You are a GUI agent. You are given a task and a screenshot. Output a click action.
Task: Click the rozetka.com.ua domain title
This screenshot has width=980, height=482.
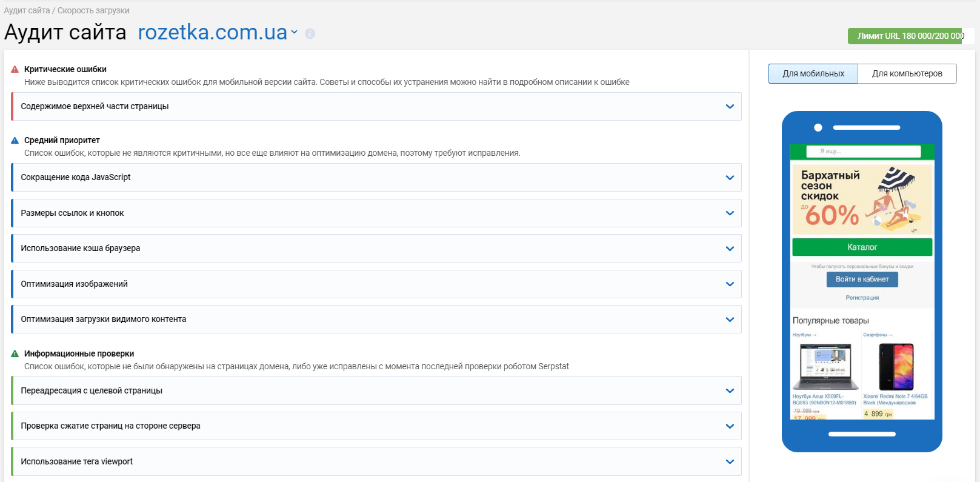pyautogui.click(x=213, y=32)
